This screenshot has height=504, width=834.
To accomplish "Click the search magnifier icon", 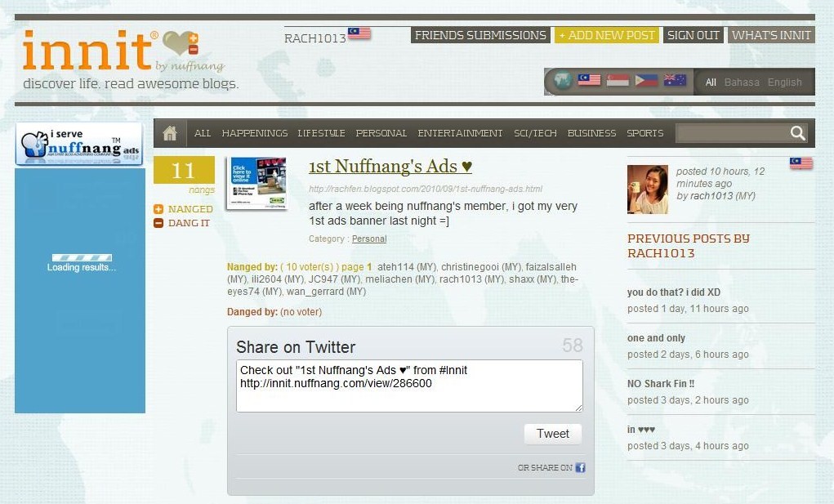I will 797,133.
